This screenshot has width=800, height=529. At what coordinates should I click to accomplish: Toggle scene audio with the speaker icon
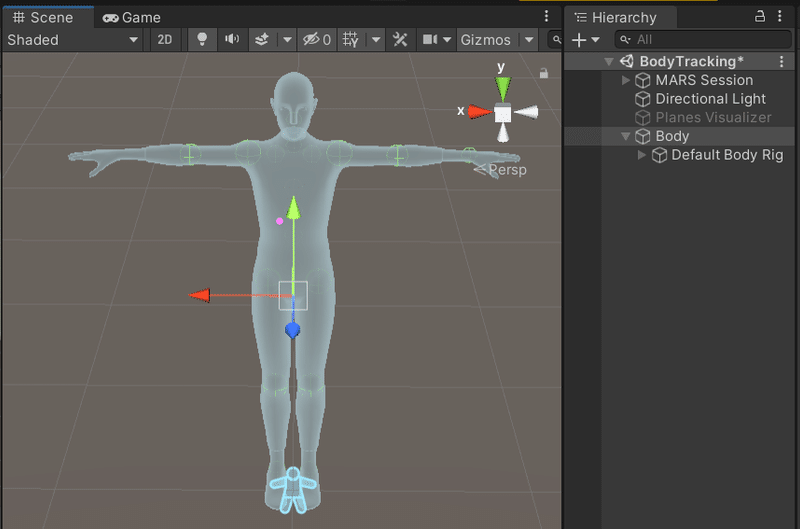click(x=232, y=40)
